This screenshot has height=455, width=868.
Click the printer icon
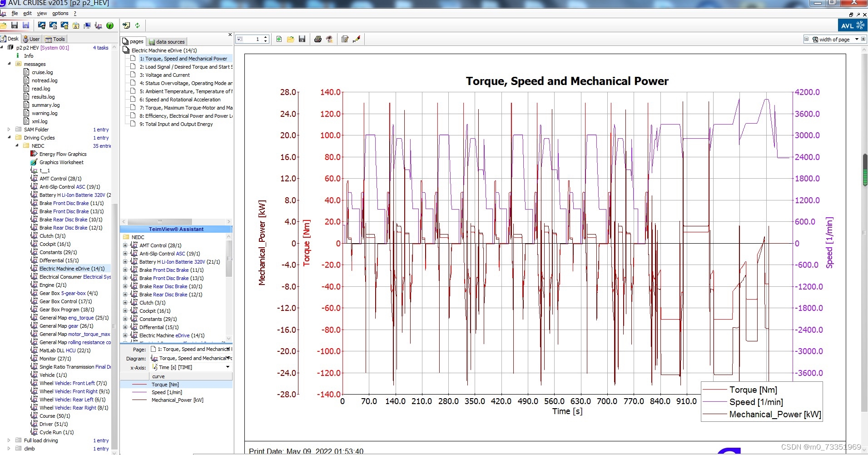coord(318,39)
